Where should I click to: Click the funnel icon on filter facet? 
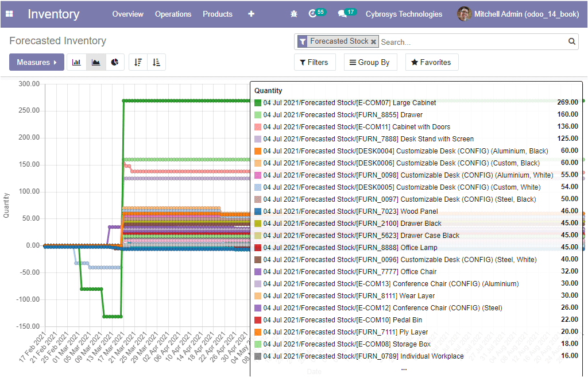click(303, 41)
